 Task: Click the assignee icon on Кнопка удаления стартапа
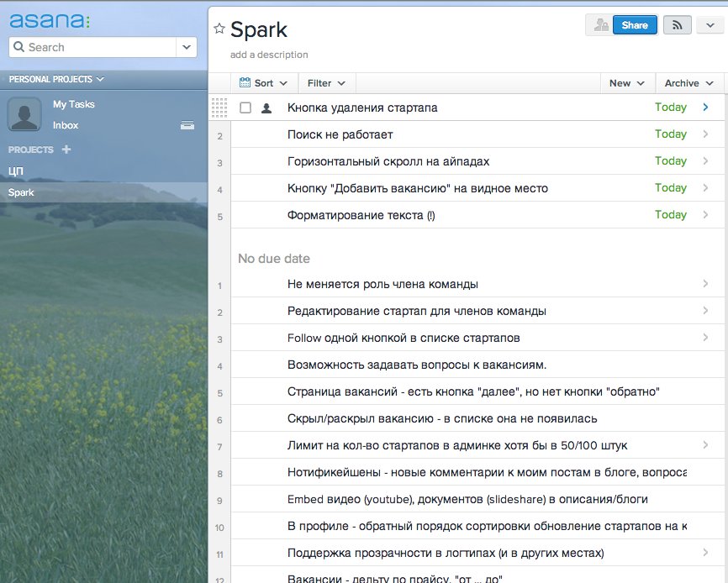tap(266, 108)
